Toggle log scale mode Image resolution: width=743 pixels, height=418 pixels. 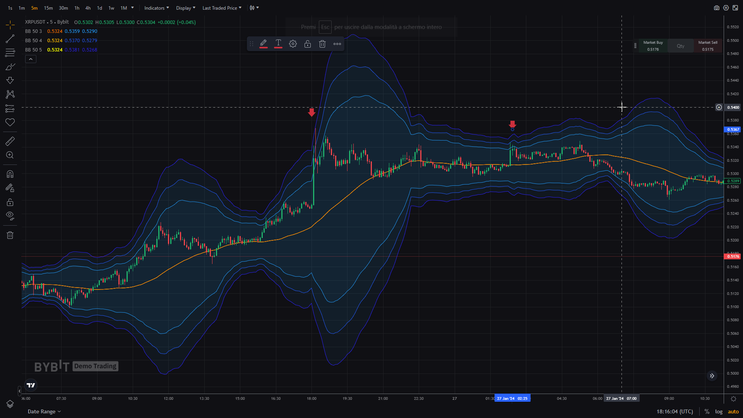pyautogui.click(x=719, y=411)
